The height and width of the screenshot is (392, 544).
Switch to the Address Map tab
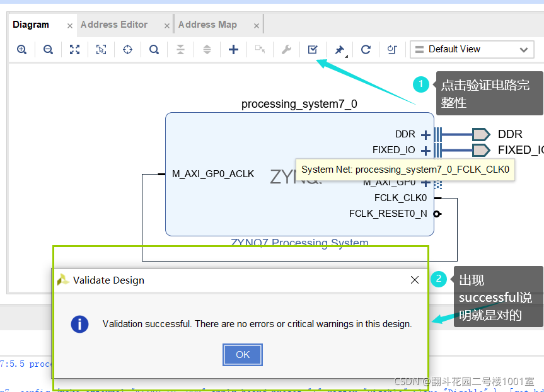click(x=207, y=25)
